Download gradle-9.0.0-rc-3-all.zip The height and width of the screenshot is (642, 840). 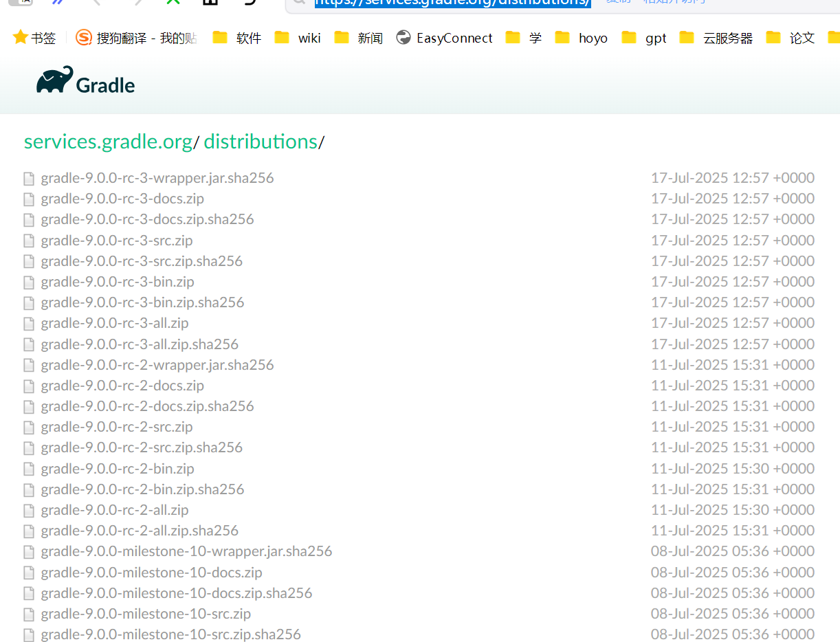pos(115,323)
